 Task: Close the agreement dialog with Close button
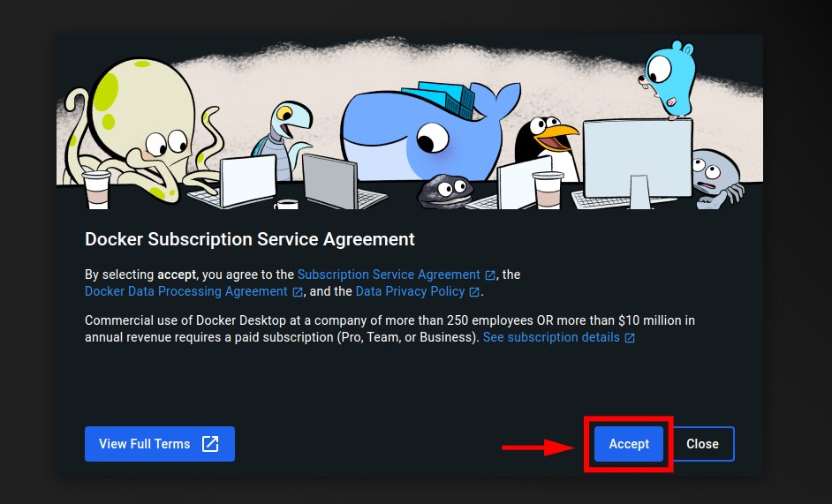(x=702, y=443)
